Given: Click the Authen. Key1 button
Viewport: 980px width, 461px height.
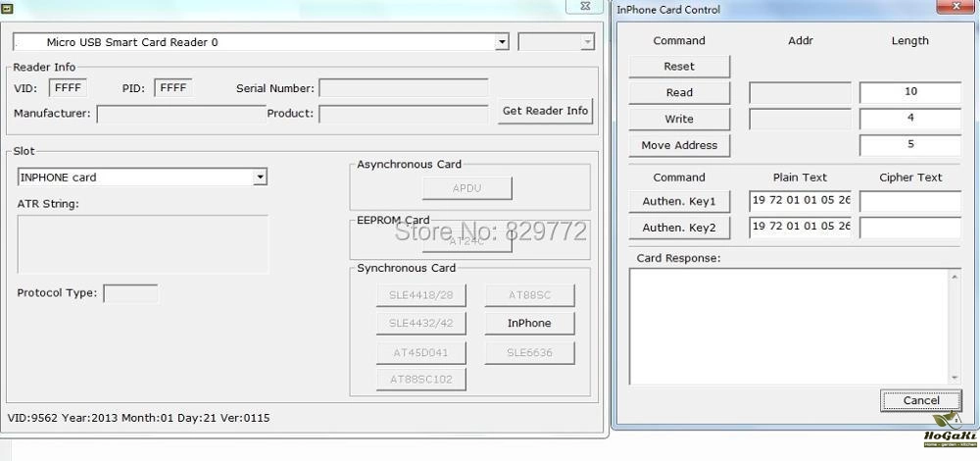Looking at the screenshot, I should (679, 202).
